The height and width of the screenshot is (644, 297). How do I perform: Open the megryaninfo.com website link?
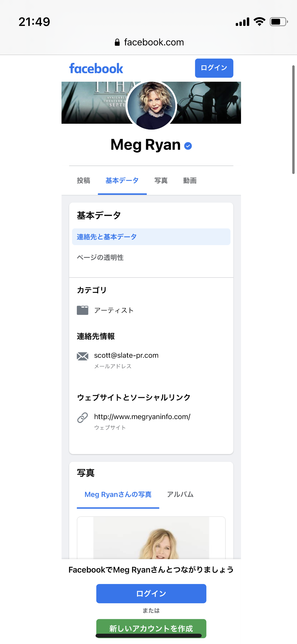tap(142, 417)
